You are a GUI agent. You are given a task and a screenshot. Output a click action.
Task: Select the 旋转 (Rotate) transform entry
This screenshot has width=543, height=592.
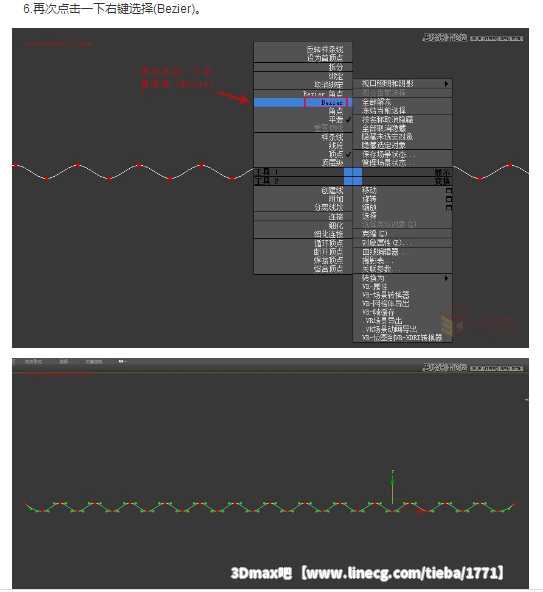click(369, 199)
